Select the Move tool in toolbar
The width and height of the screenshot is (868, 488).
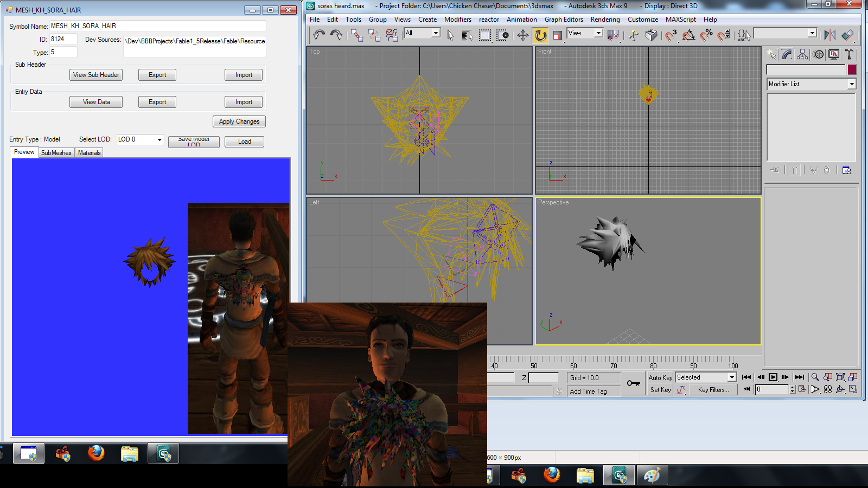pos(522,35)
